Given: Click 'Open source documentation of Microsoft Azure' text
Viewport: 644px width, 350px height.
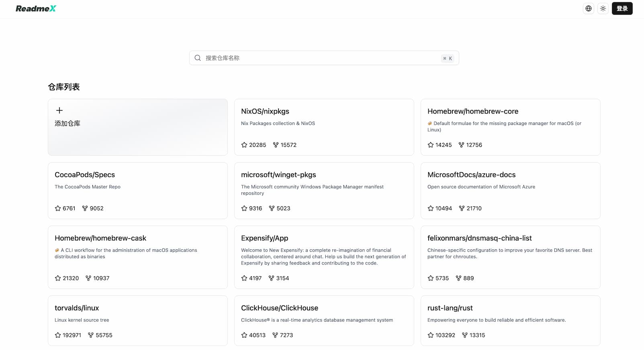Looking at the screenshot, I should pyautogui.click(x=481, y=187).
